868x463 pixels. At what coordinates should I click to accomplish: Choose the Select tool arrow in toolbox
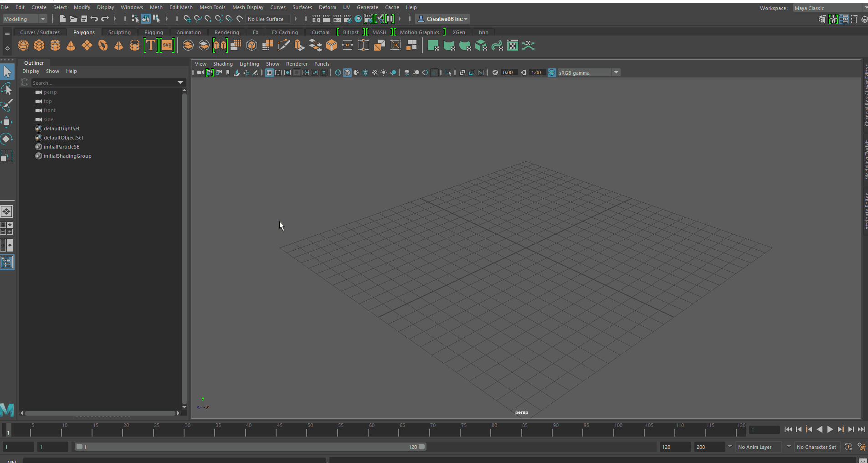pyautogui.click(x=7, y=72)
